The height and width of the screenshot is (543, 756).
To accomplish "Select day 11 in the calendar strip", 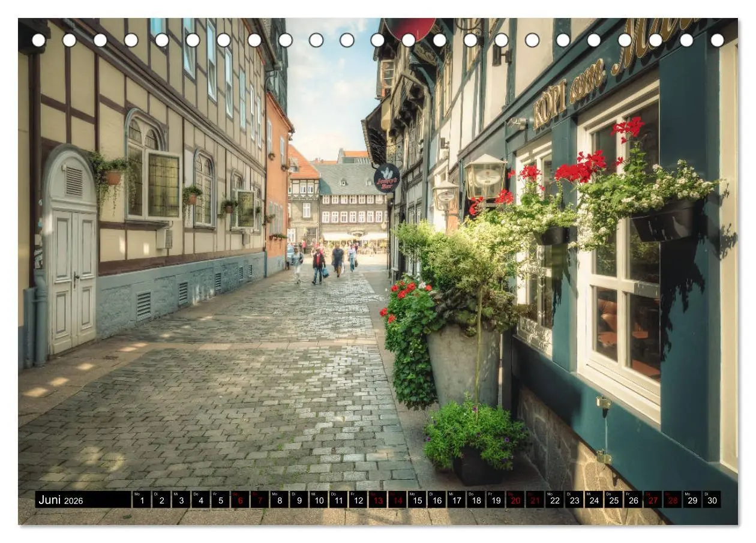I will [338, 500].
